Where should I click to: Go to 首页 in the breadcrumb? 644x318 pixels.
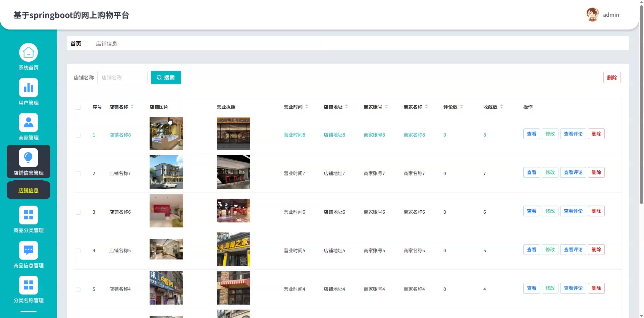coord(76,44)
